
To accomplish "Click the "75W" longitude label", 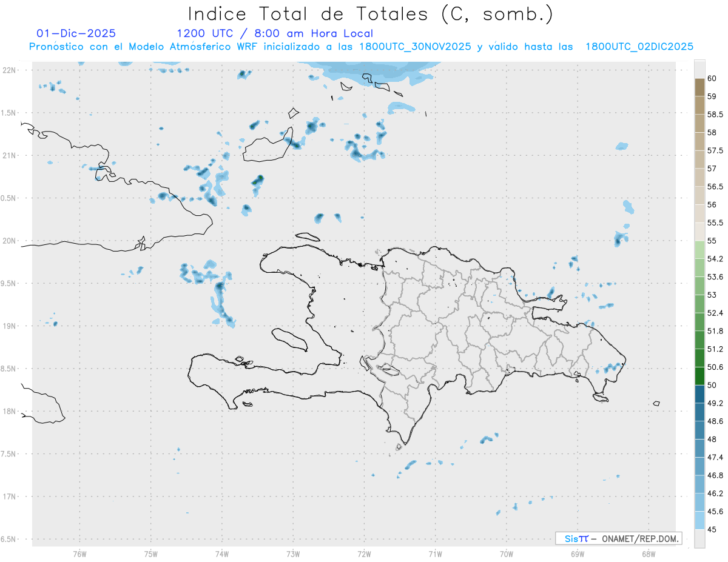I will point(150,554).
